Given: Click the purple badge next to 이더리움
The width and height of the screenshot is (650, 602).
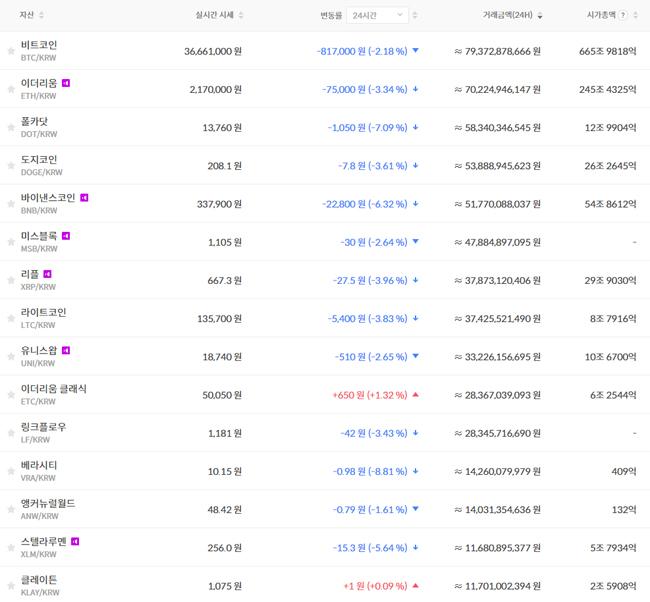Looking at the screenshot, I should point(66,83).
